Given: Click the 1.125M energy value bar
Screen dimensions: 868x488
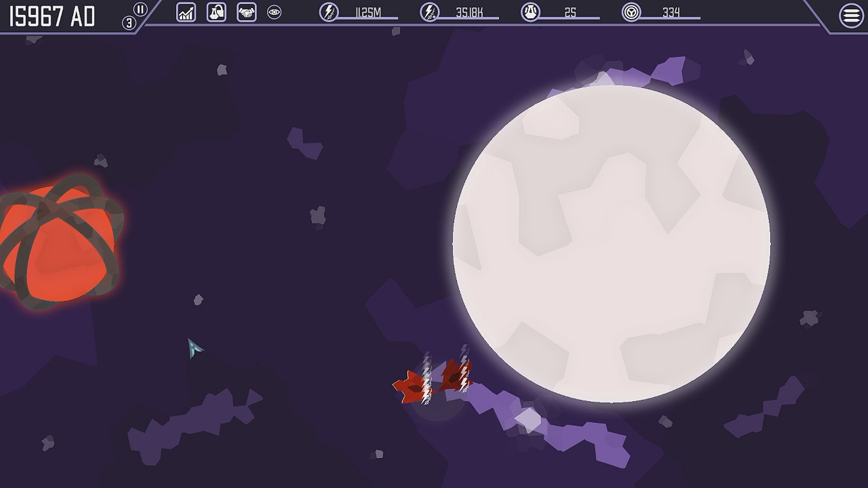Looking at the screenshot, I should pos(368,13).
